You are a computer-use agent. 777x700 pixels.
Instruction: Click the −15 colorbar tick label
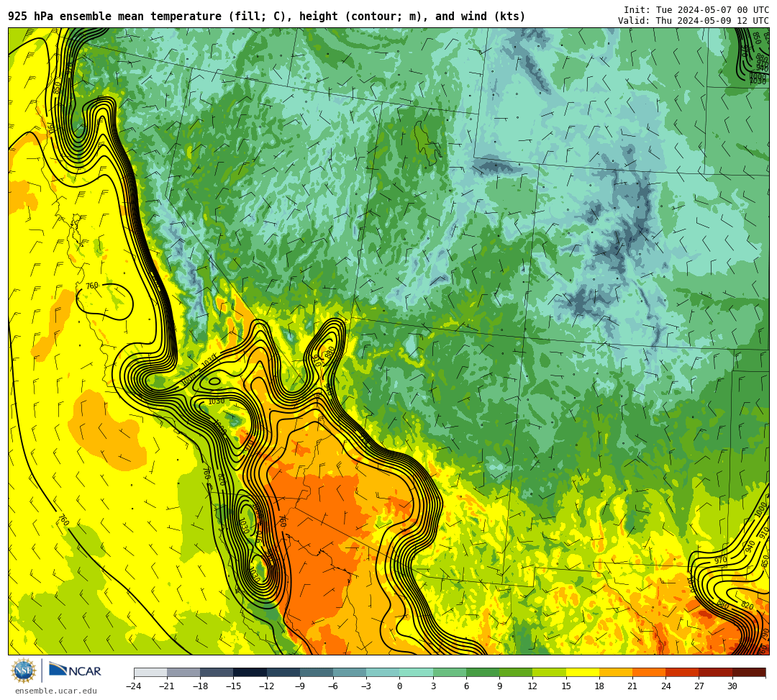[233, 686]
